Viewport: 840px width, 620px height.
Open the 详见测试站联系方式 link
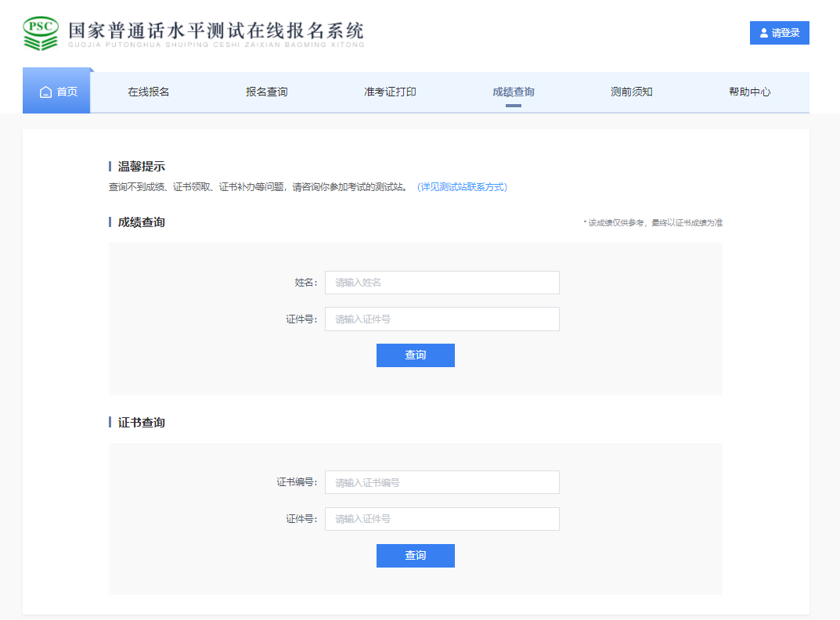point(462,187)
